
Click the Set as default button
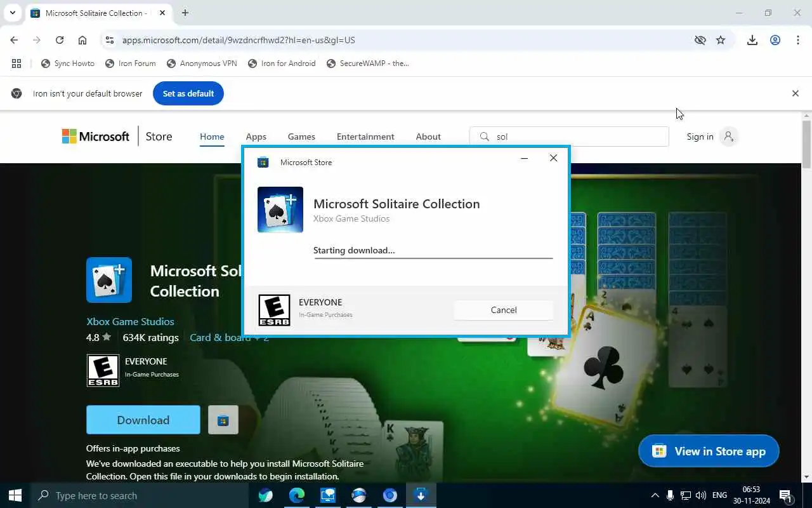[188, 93]
